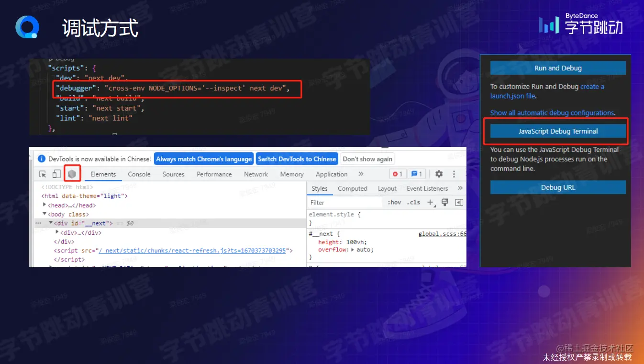The width and height of the screenshot is (644, 364).
Task: Toggle the :hov element state button
Action: pyautogui.click(x=395, y=203)
